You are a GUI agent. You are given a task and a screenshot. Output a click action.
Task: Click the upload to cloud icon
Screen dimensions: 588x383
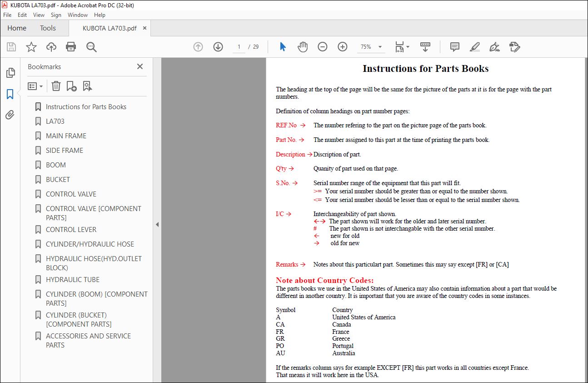coord(51,47)
